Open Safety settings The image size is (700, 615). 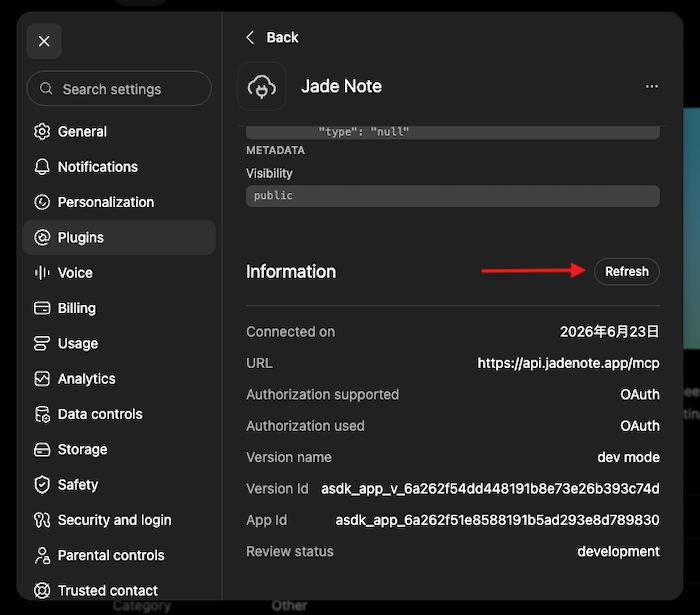(119, 485)
